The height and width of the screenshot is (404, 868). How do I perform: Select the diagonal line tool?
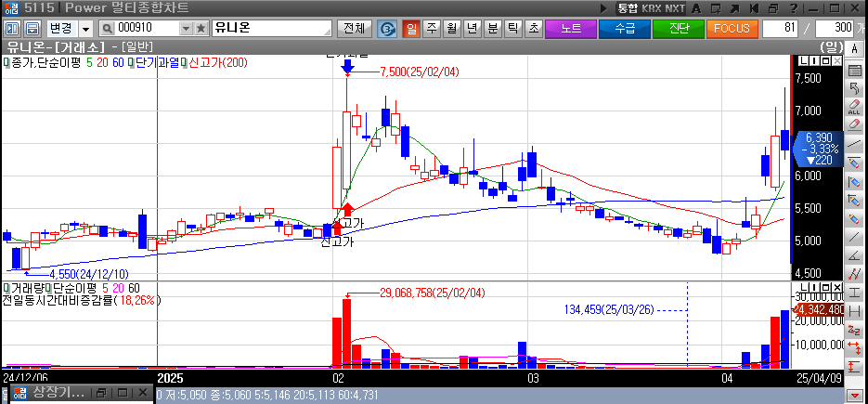pyautogui.click(x=855, y=237)
